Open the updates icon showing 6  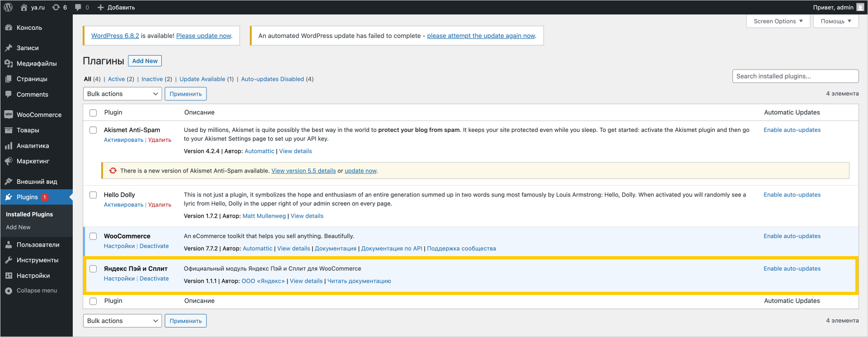[x=56, y=7]
